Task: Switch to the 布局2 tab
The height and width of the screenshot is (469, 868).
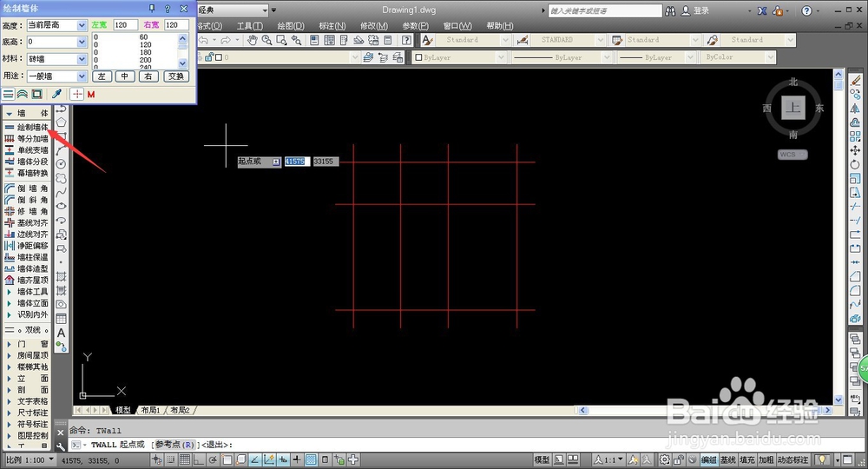Action: (x=180, y=410)
